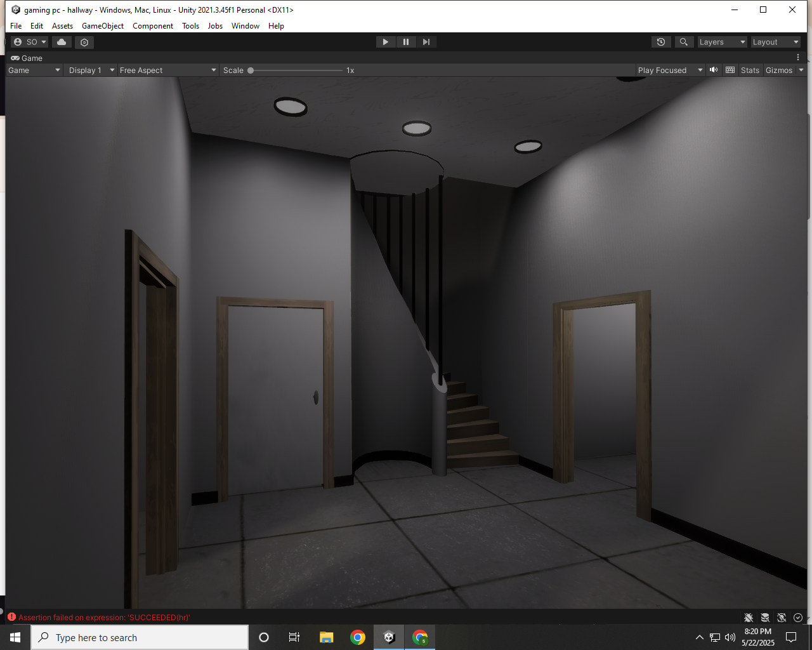Open the Undo History clock icon
812x650 pixels.
(x=661, y=42)
